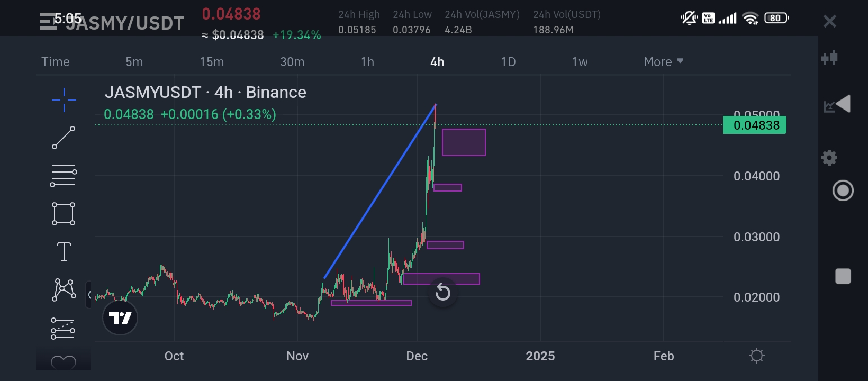
Task: Select the trend line drawing tool
Action: click(64, 138)
